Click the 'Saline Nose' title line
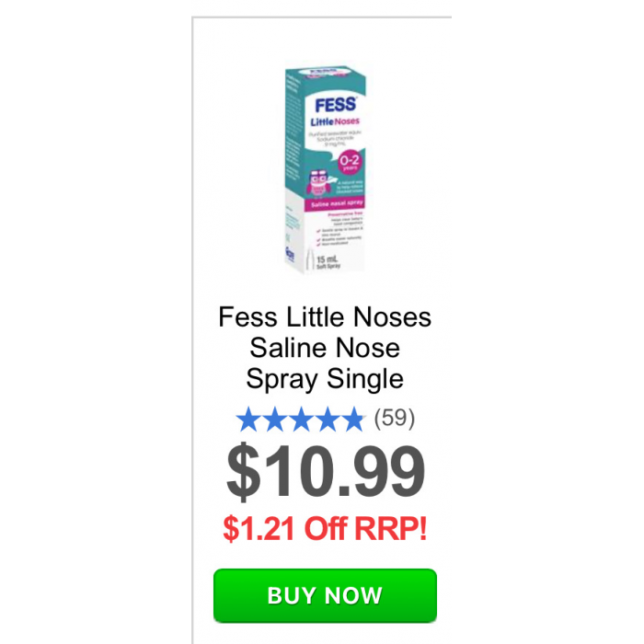644x644 pixels. 325,348
